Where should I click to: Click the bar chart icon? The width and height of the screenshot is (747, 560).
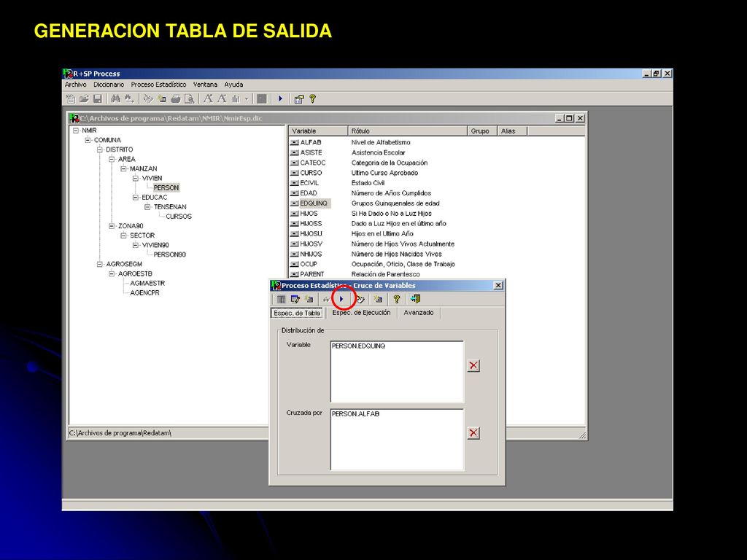(236, 99)
